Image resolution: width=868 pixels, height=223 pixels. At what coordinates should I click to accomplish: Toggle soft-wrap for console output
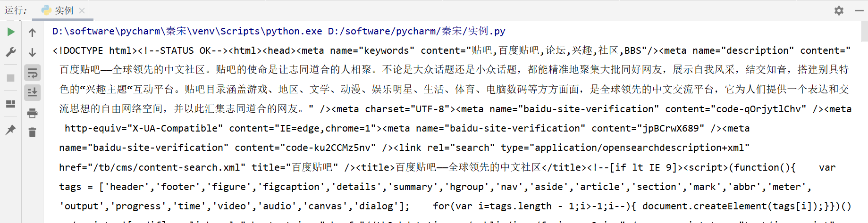click(32, 73)
